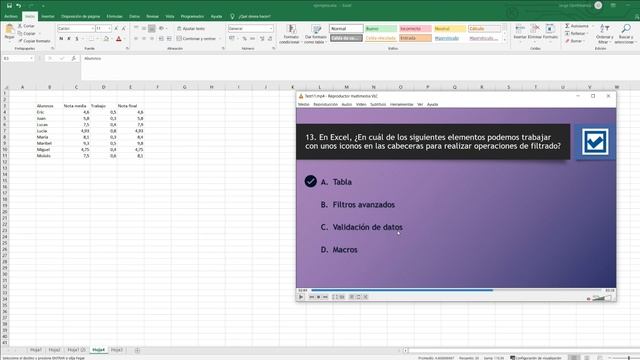Viewport: 640px width, 360px height.
Task: Click Insertar cells button in ribbon
Action: pos(520,32)
